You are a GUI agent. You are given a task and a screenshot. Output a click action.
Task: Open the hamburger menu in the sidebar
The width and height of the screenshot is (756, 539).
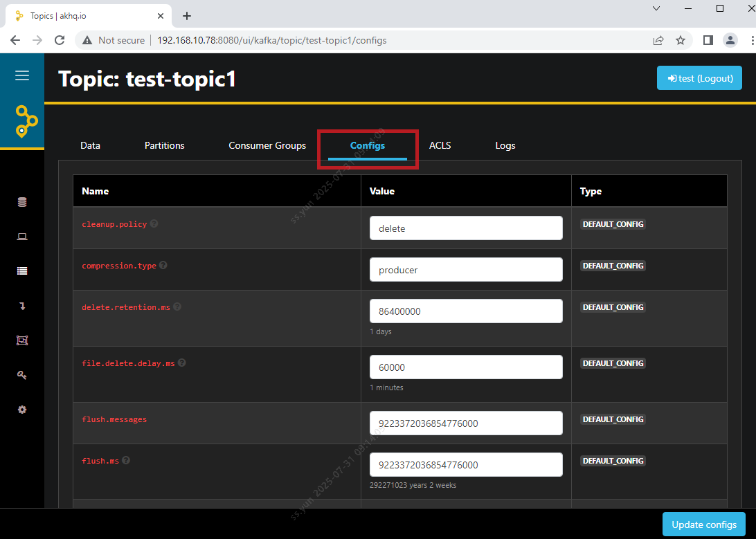coord(22,75)
